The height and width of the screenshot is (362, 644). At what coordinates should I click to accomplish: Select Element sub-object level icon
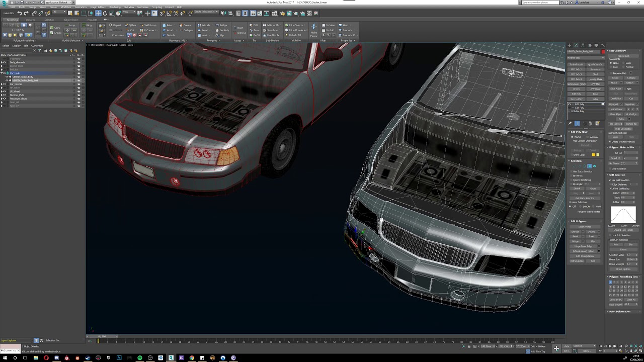pyautogui.click(x=594, y=166)
